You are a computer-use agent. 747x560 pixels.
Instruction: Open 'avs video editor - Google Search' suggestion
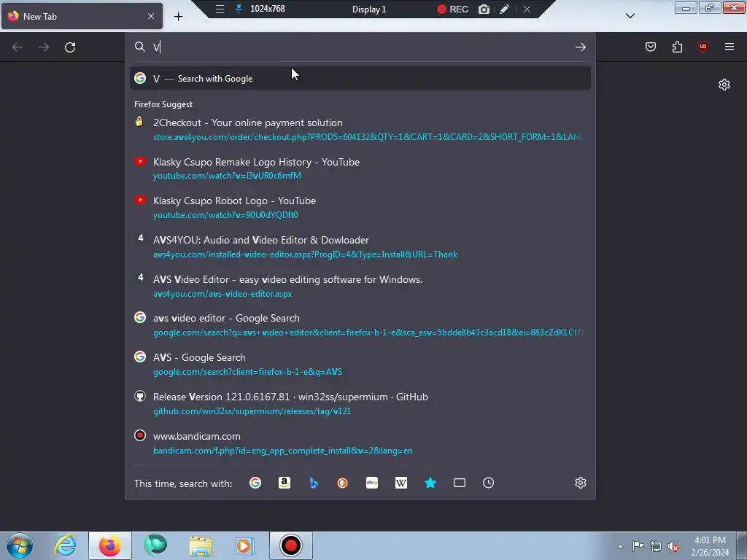360,325
